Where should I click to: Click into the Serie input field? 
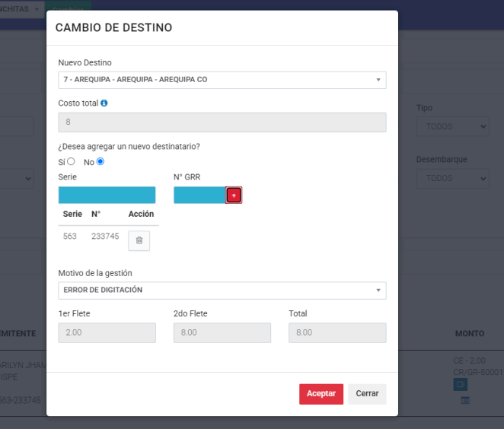click(107, 195)
